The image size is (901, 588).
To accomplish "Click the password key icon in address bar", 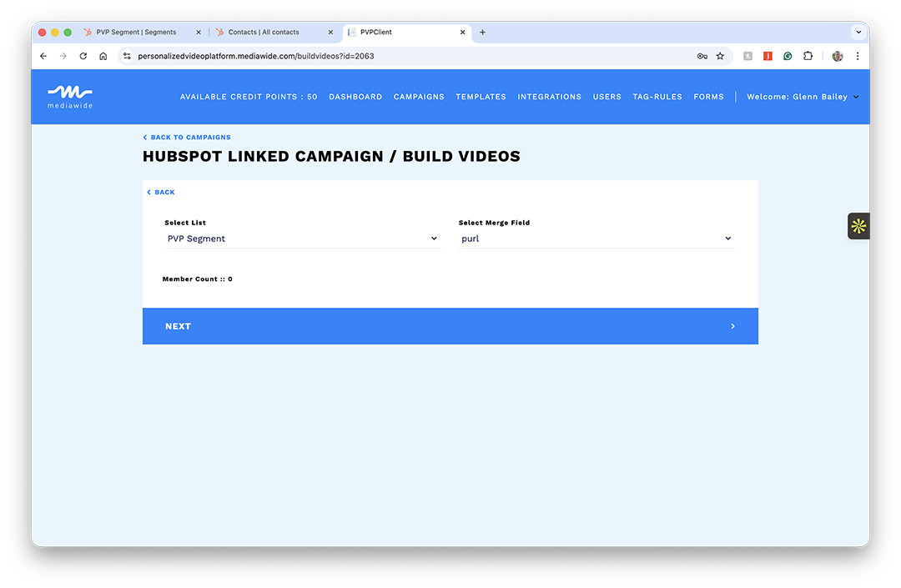I will coord(702,56).
